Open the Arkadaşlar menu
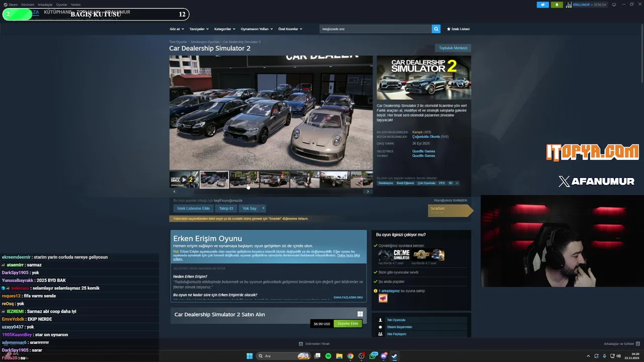 click(x=45, y=5)
